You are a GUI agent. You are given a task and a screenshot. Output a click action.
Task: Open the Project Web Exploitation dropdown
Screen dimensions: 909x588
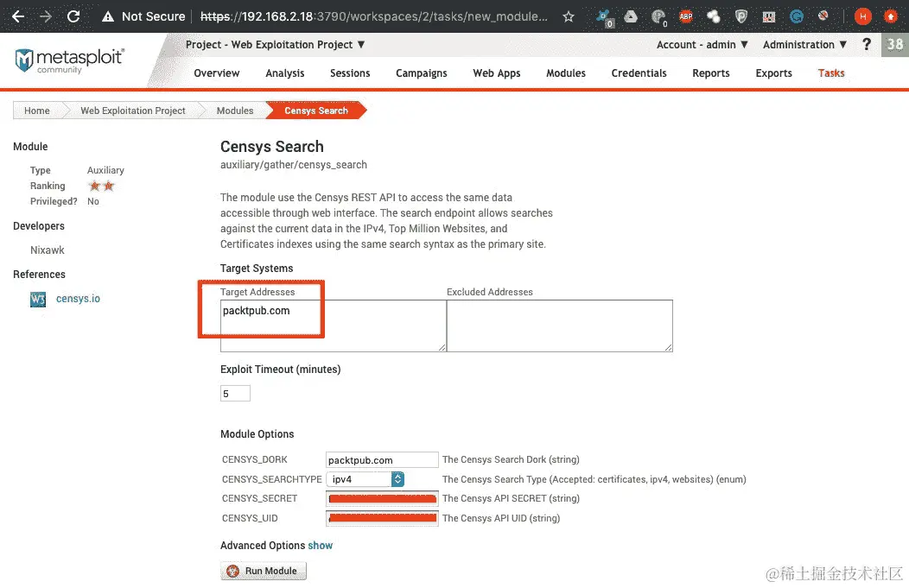(276, 45)
